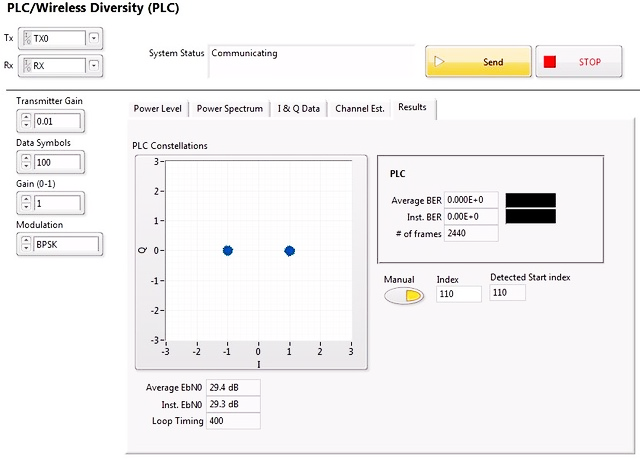The image size is (640, 459).
Task: Click the Gain (0-1) stepper arrows
Action: pos(25,204)
